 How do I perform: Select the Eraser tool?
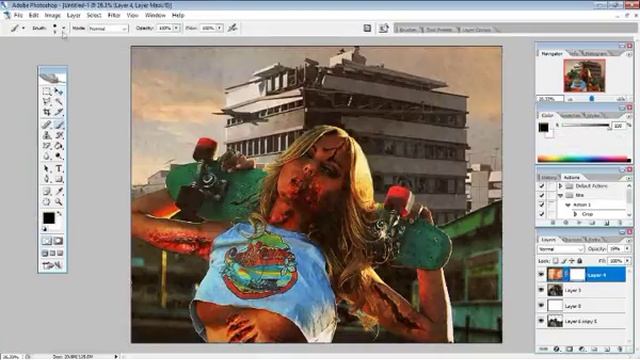pyautogui.click(x=47, y=146)
